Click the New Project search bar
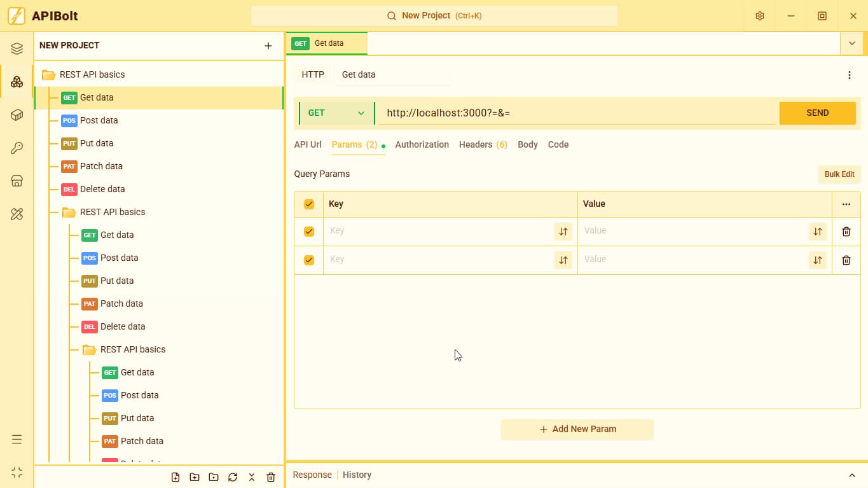This screenshot has width=868, height=488. pyautogui.click(x=434, y=16)
